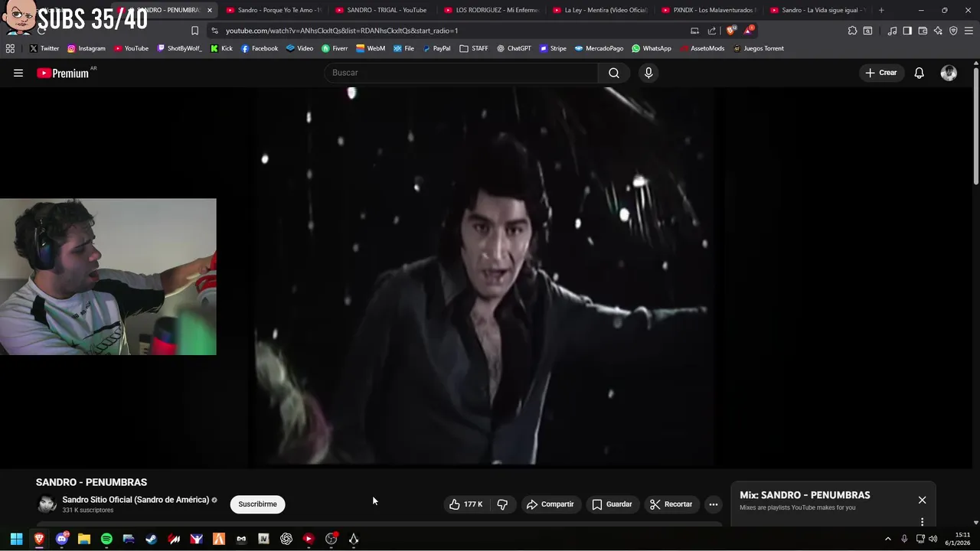Open the Fiverr bookmark
This screenshot has width=980, height=551.
pos(335,48)
